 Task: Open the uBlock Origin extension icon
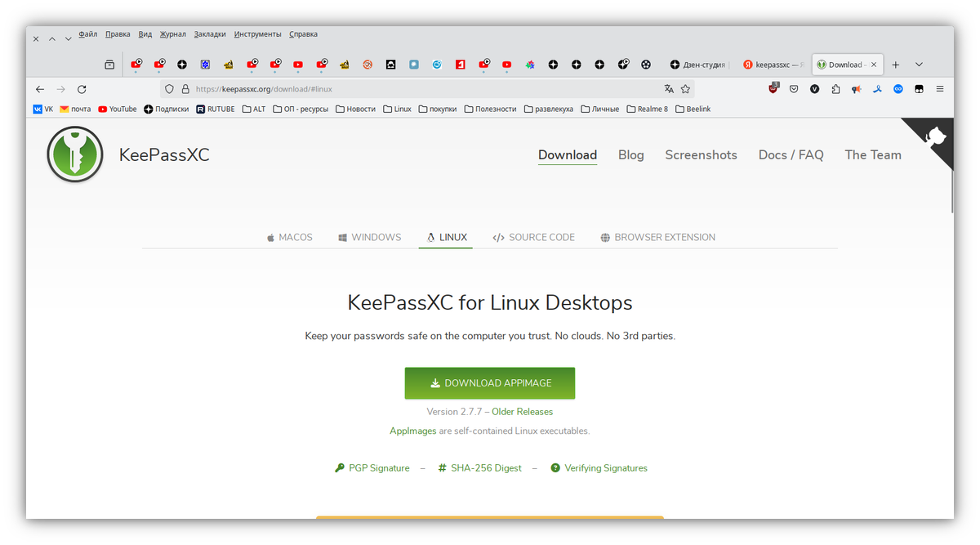coord(773,88)
